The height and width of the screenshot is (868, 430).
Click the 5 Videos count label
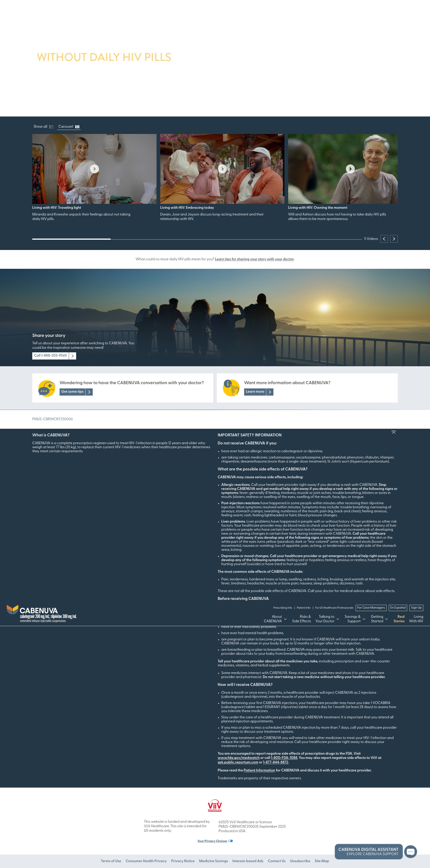371,239
